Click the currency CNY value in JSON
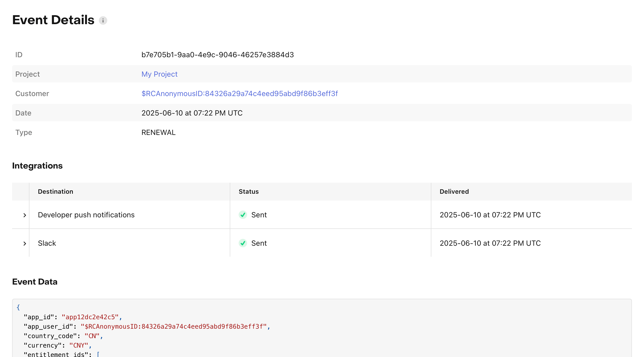Screen dimensions: 644x357 pyautogui.click(x=79, y=345)
